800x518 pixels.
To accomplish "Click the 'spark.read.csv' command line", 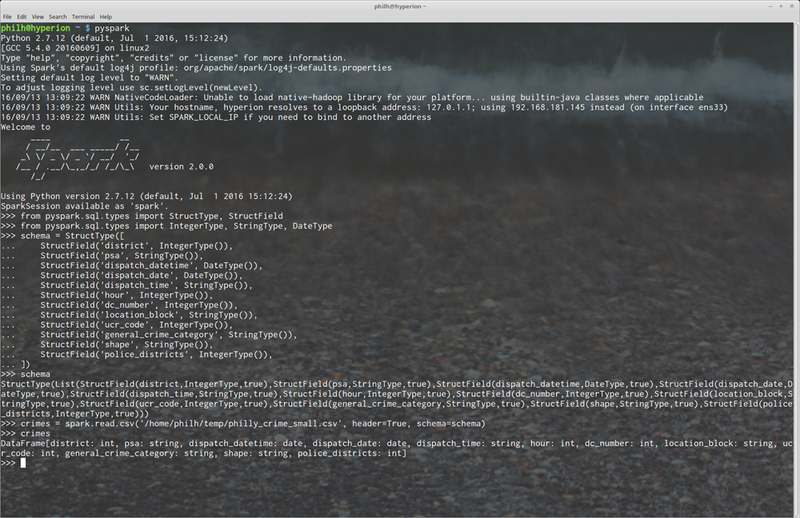I will pos(243,424).
